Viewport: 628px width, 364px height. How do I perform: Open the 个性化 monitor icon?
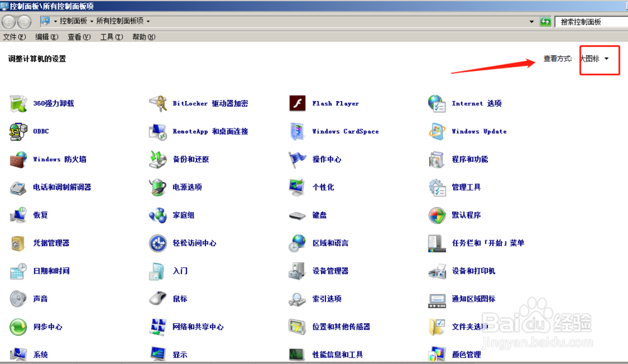[x=297, y=187]
